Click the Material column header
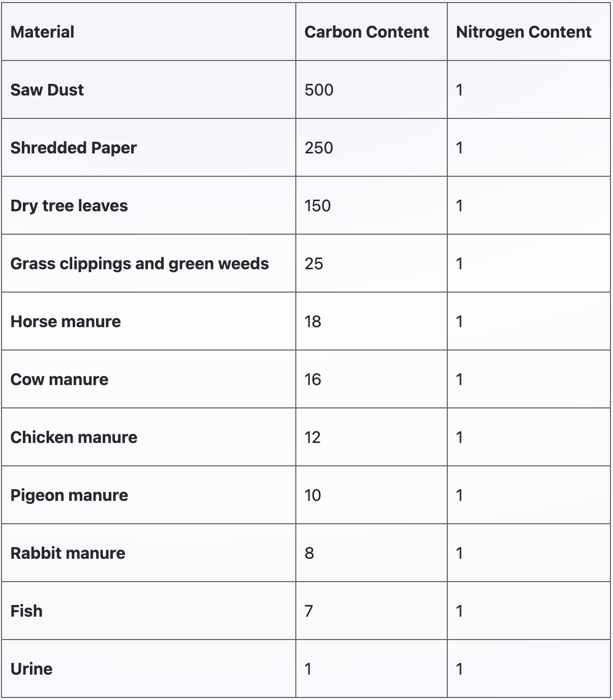This screenshot has height=700, width=613. click(42, 32)
